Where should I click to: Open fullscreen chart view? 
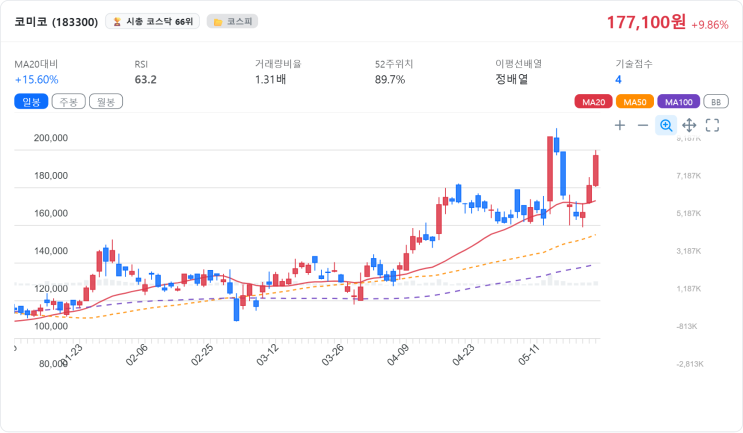click(x=712, y=126)
